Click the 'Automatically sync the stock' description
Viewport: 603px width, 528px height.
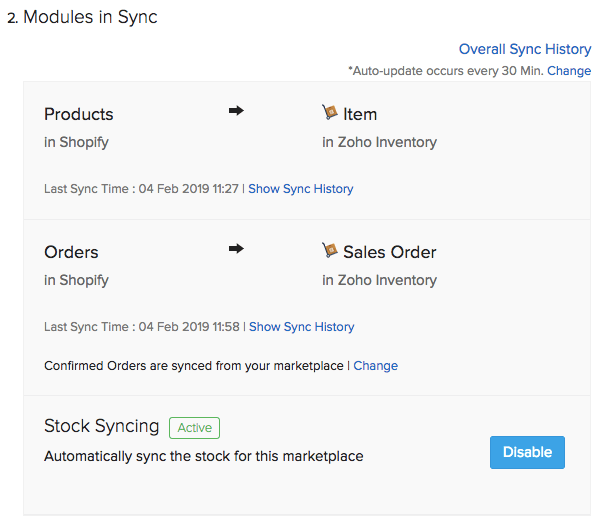tap(203, 457)
